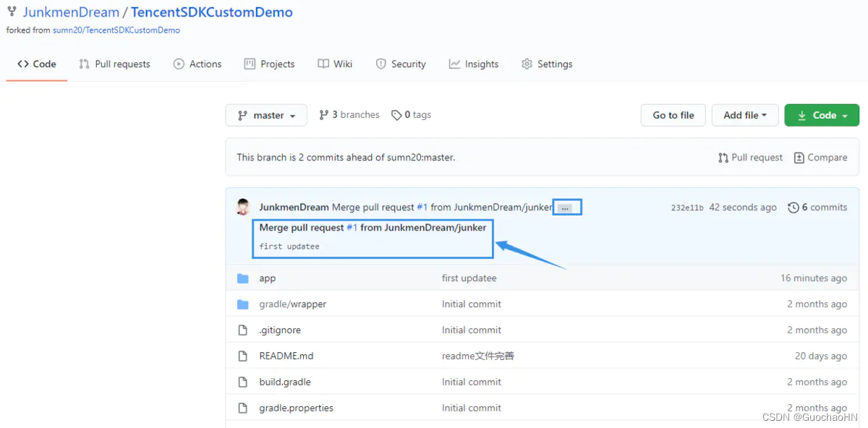Open commit hash 232e11b
This screenshot has height=428, width=868.
(687, 207)
